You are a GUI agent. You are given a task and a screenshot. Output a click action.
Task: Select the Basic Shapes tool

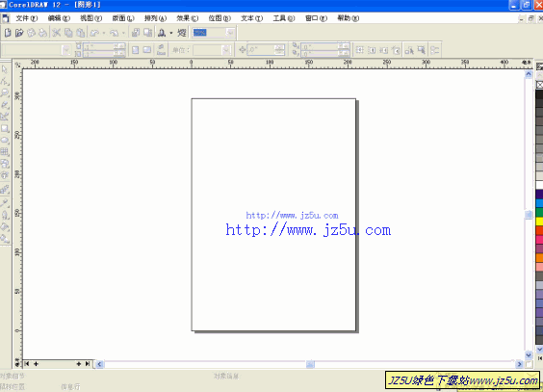tap(5, 164)
